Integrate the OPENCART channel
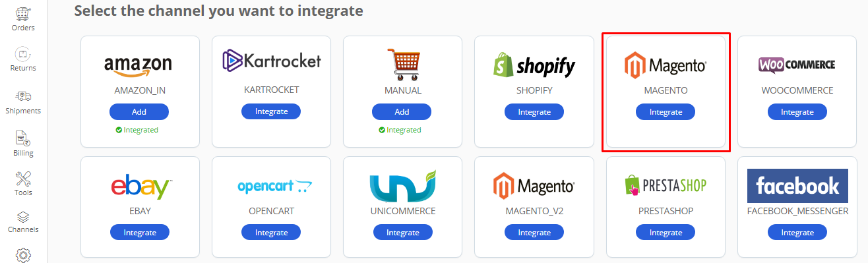Image resolution: width=868 pixels, height=263 pixels. tap(271, 233)
